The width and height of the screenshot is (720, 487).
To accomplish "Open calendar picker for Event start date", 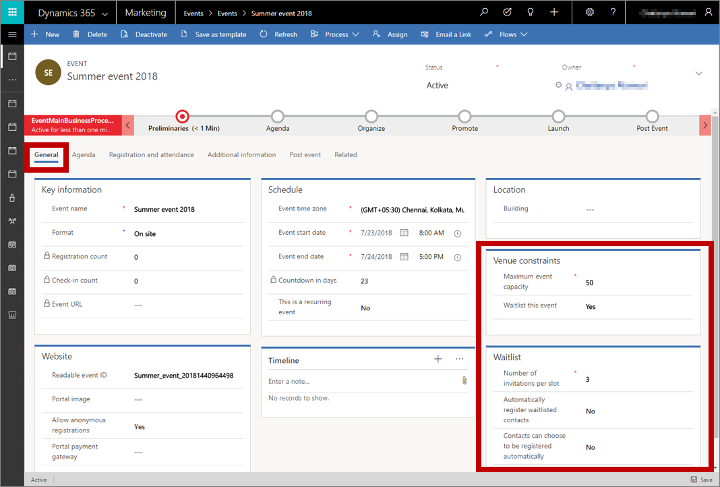I will [404, 232].
